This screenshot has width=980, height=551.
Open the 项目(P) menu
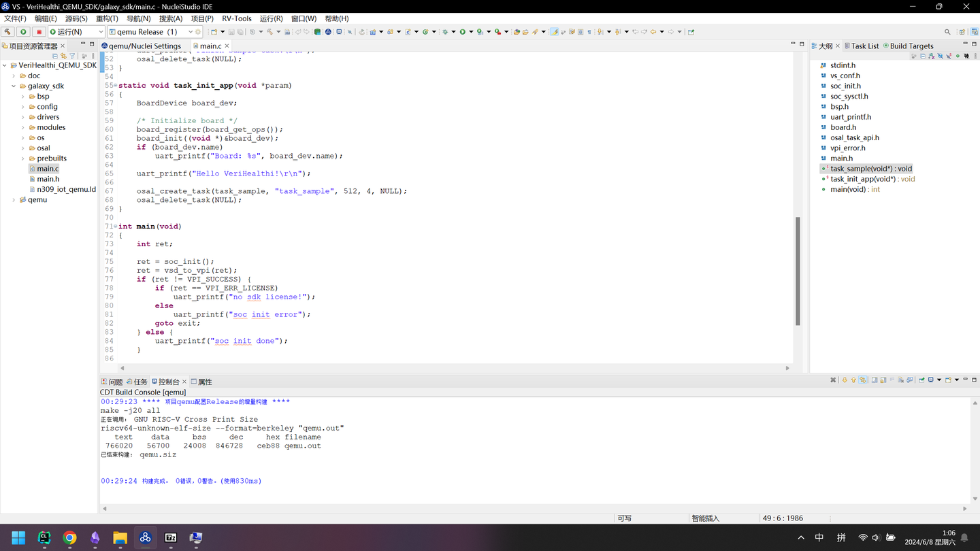tap(202, 18)
